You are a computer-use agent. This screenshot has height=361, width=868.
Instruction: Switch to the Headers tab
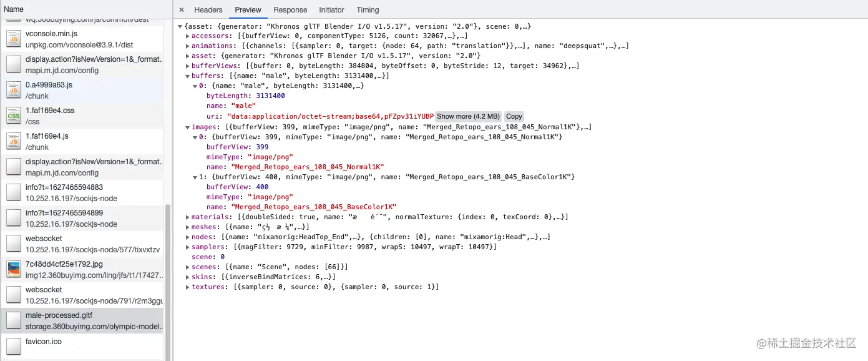click(208, 10)
